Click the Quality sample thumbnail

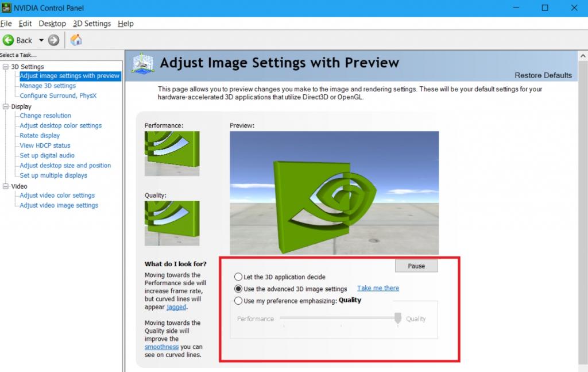172,223
